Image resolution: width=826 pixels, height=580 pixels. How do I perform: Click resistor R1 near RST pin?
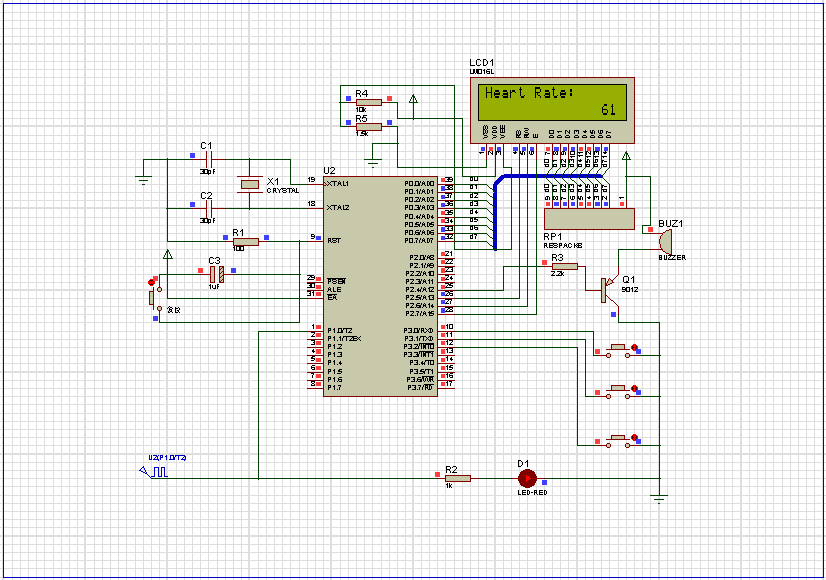pyautogui.click(x=246, y=242)
